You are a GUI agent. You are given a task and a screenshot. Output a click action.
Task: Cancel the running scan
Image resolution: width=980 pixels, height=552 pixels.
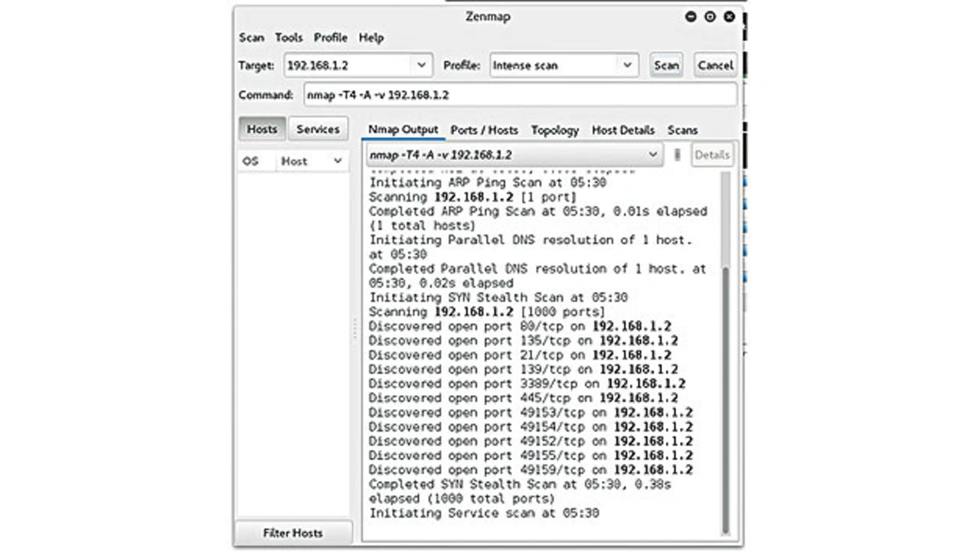(x=715, y=66)
